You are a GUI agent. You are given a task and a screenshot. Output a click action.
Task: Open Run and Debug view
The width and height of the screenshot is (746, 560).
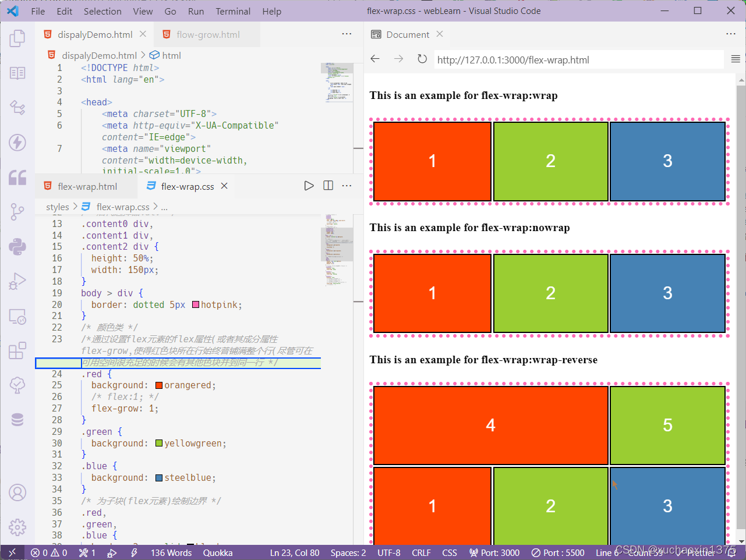point(17,281)
